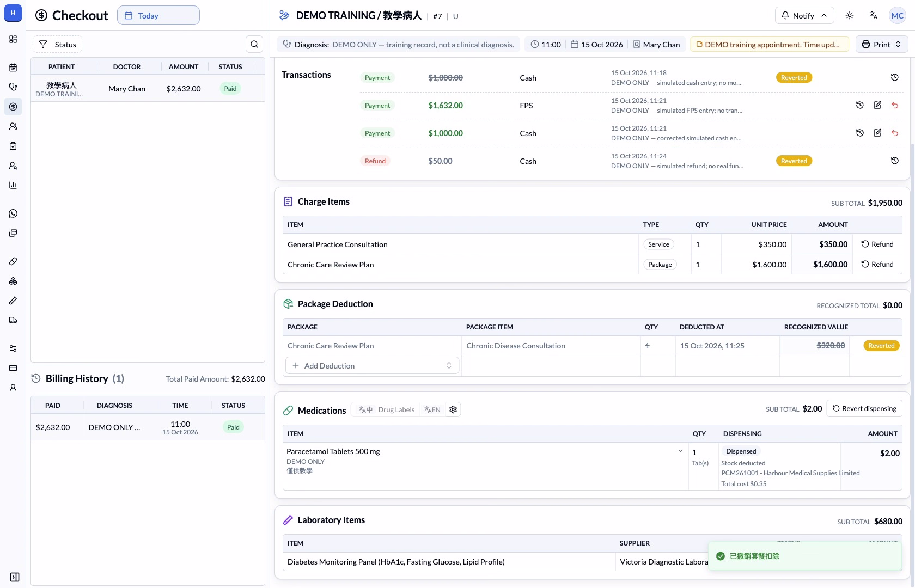The image size is (915, 588).
Task: View history of the $1,632.00 FPS payment
Action: (x=860, y=105)
